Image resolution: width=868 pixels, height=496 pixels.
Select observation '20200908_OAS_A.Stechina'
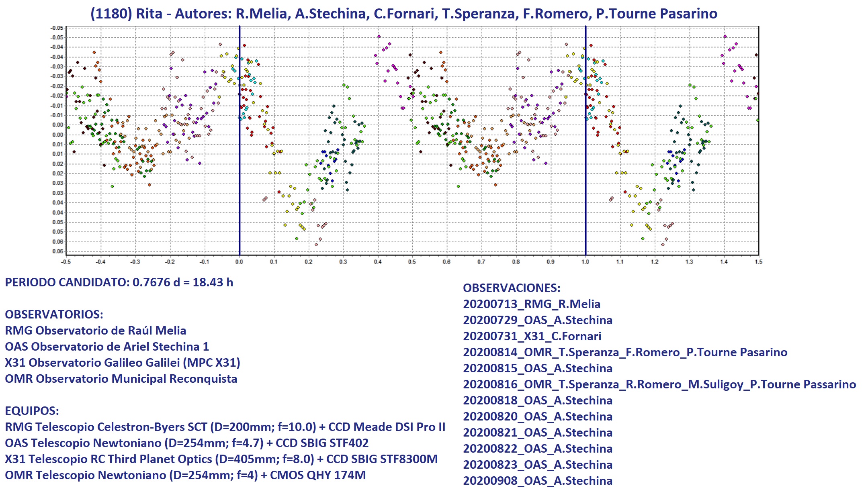(538, 481)
